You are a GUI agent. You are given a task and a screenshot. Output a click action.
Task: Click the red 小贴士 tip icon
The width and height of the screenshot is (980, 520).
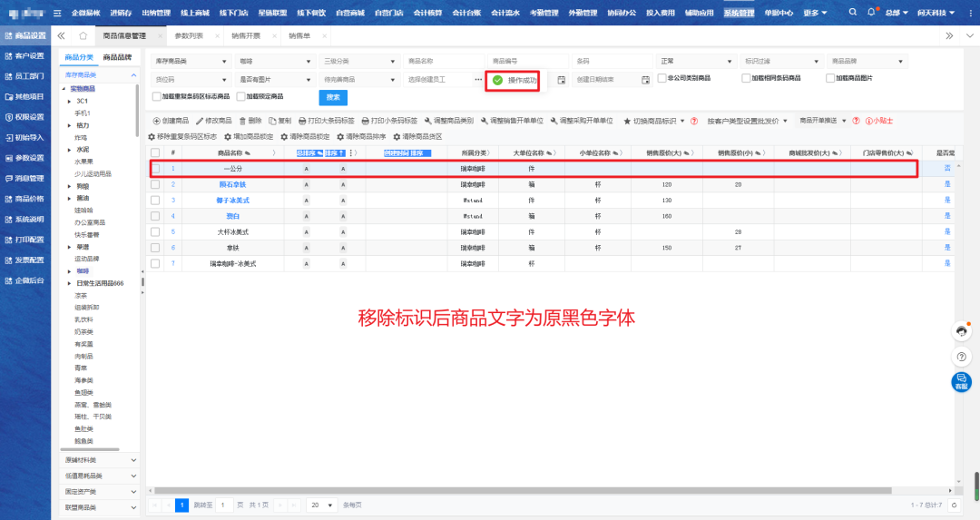[x=869, y=121]
